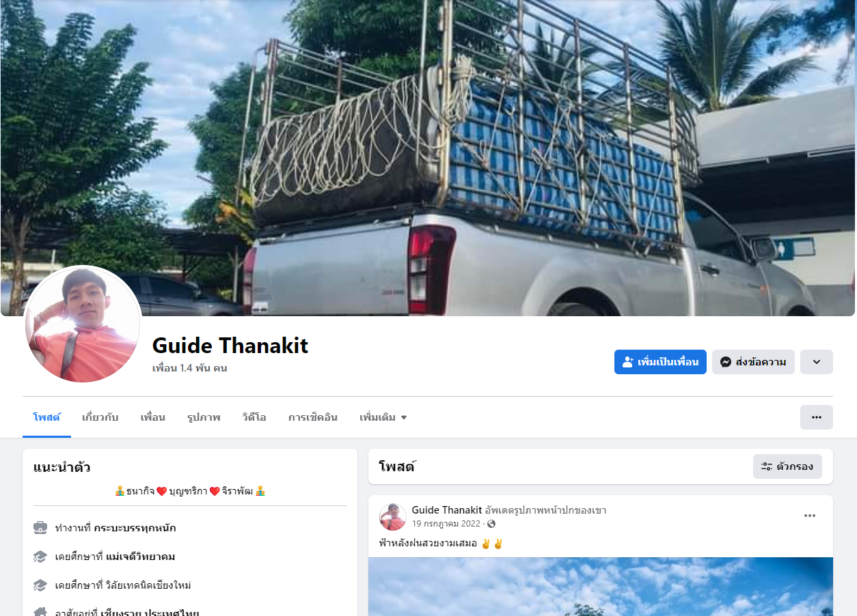The height and width of the screenshot is (616, 857).
Task: Open the การเช็คอิน tab
Action: (x=312, y=417)
